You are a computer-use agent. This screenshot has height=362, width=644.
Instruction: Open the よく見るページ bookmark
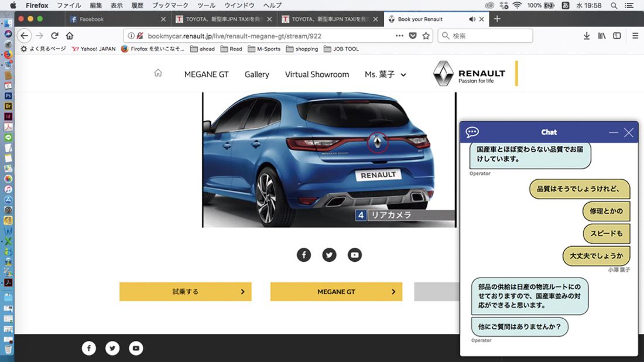tap(43, 49)
